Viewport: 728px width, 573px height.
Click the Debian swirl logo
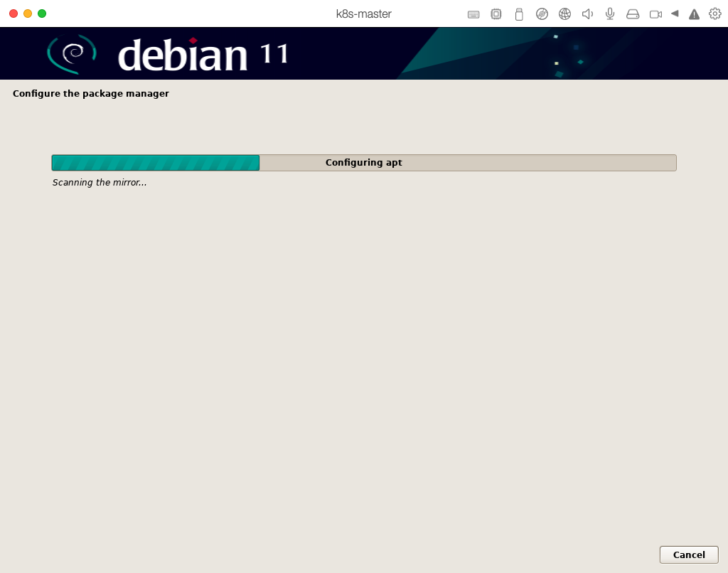72,54
